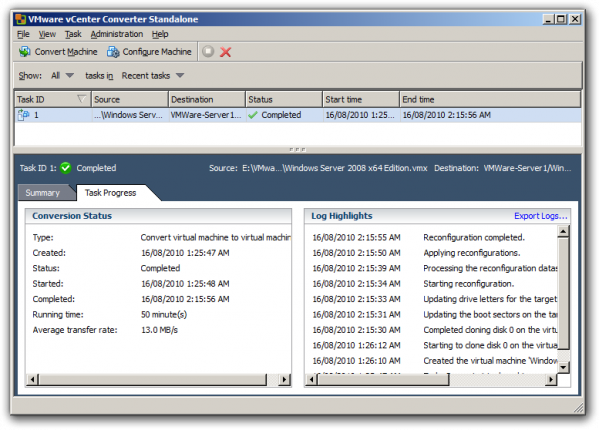Click the task icon next to Task ID 1
This screenshot has width=599, height=430.
(x=23, y=115)
